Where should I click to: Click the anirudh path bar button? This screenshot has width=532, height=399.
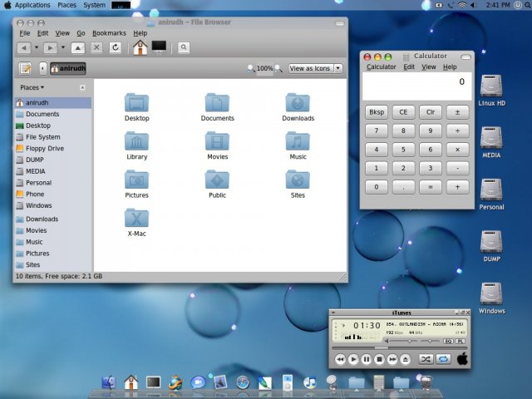68,68
